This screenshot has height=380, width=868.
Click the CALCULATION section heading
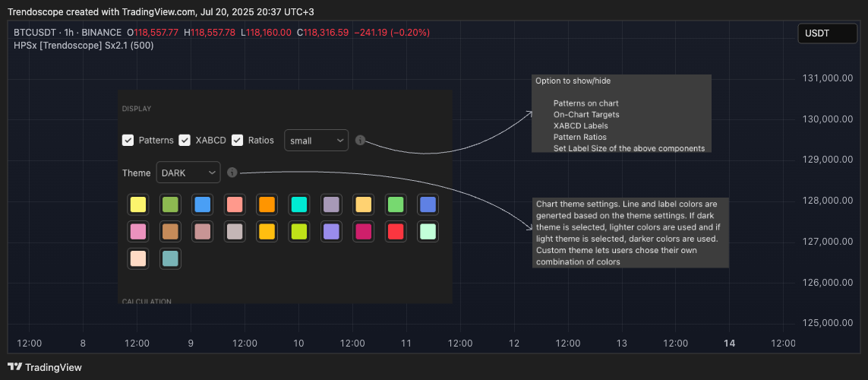(x=147, y=302)
